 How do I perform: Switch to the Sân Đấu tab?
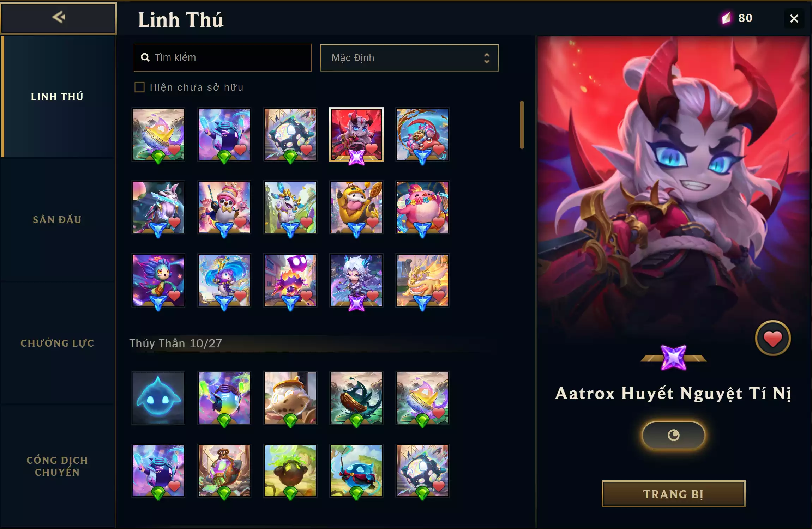click(x=57, y=220)
